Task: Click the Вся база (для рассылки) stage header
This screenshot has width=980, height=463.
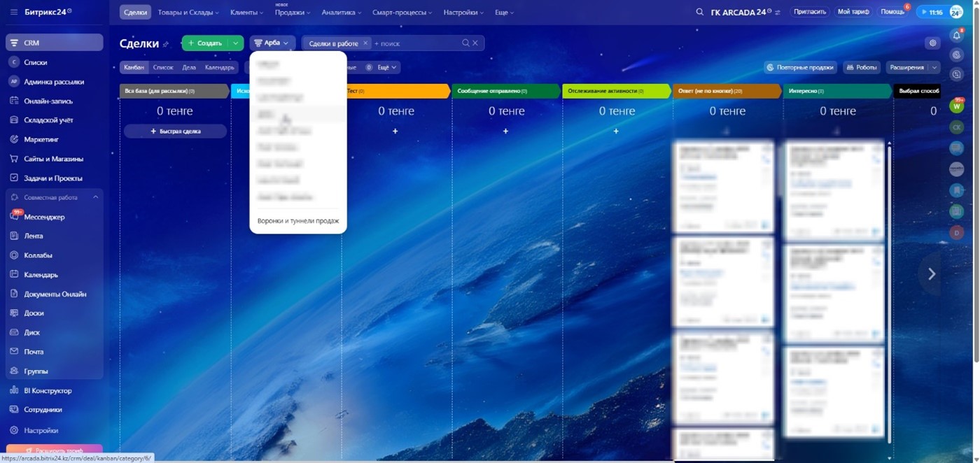Action: pyautogui.click(x=174, y=91)
